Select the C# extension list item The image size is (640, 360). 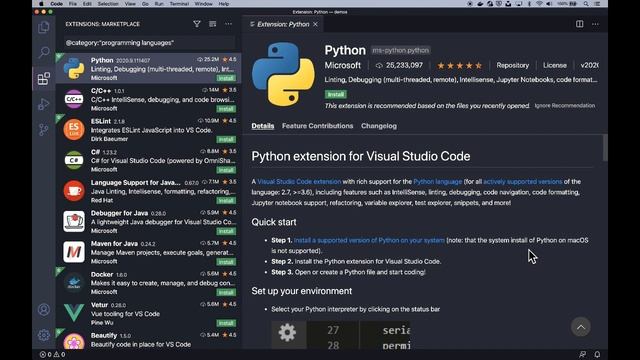(x=149, y=160)
